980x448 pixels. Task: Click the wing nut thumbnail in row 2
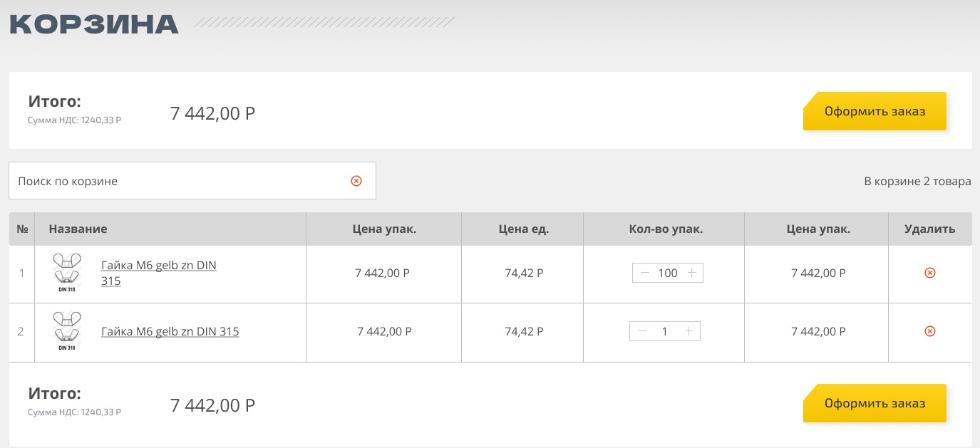tap(67, 331)
